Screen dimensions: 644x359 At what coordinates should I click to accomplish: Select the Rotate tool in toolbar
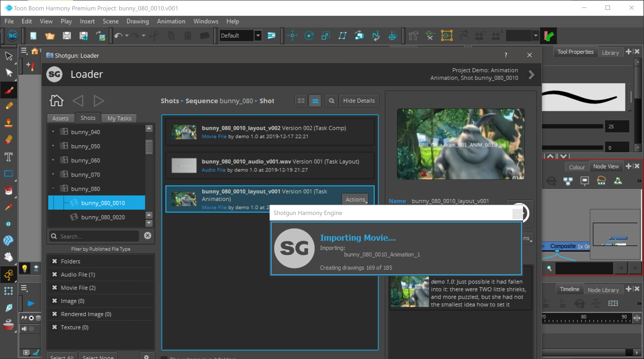point(309,36)
